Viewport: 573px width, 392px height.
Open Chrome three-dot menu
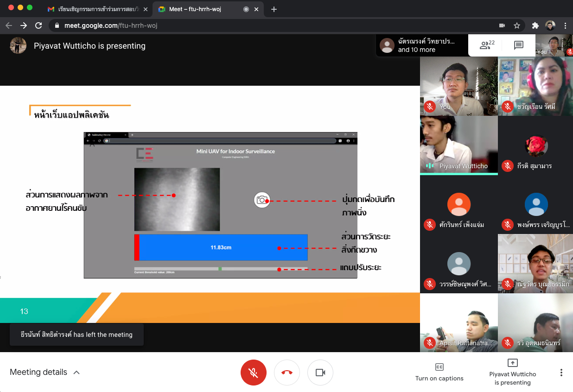coord(565,25)
